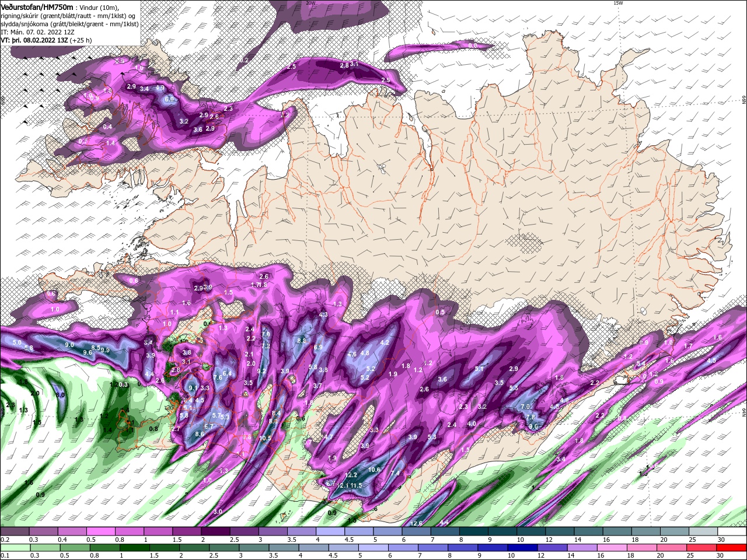Click the 0.1 label in the bottom legend row
The image size is (747, 560).
4,556
